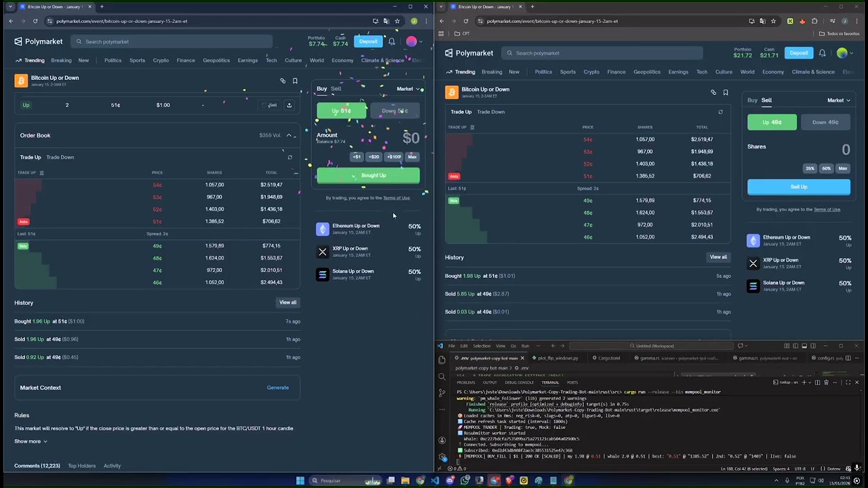Open Market order type dropdown in left window
Image resolution: width=868 pixels, height=488 pixels.
point(409,89)
